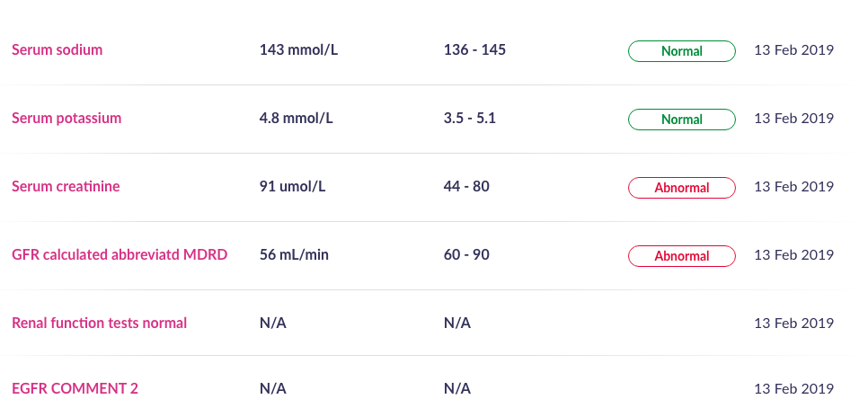Open Renal function tests normal link

point(99,324)
